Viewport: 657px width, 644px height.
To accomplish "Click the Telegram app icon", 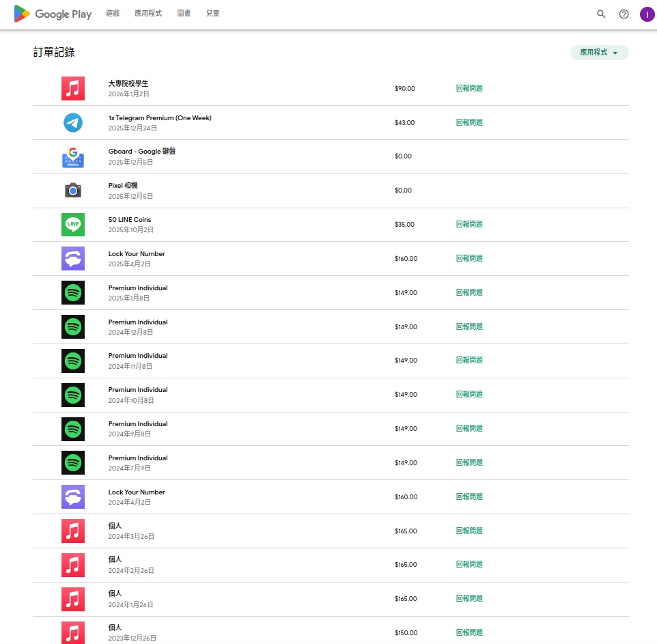I will pyautogui.click(x=73, y=123).
